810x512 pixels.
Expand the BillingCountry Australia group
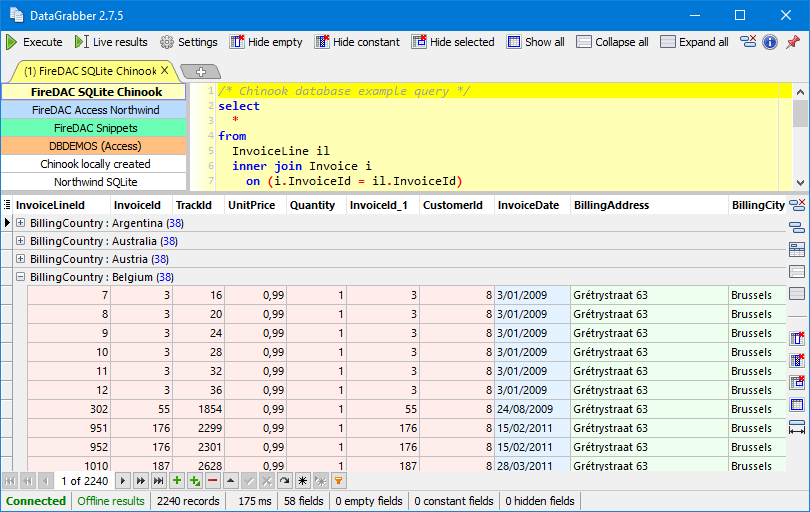(20, 241)
